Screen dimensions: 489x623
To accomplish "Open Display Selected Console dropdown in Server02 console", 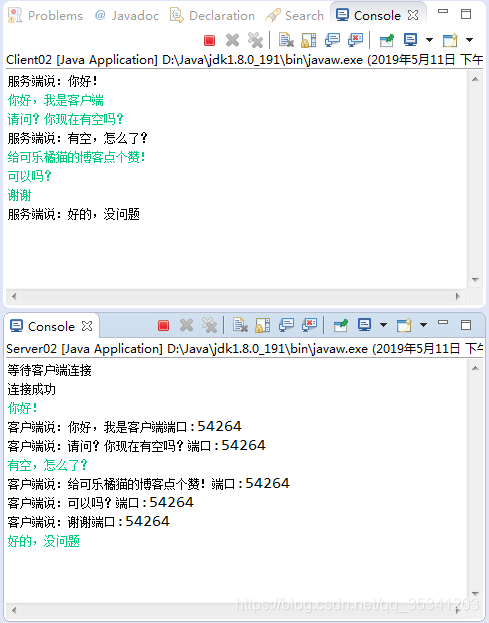I will [x=383, y=325].
